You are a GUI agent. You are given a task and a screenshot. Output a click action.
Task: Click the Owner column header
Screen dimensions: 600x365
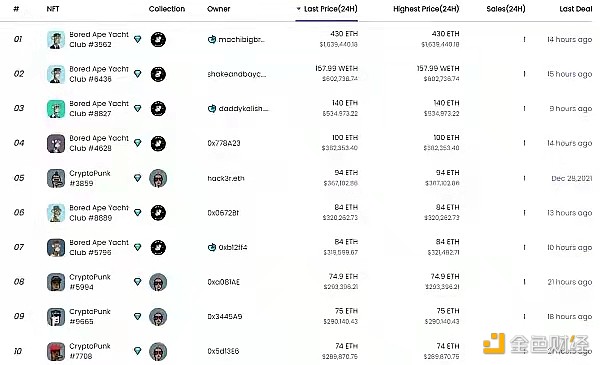(218, 9)
